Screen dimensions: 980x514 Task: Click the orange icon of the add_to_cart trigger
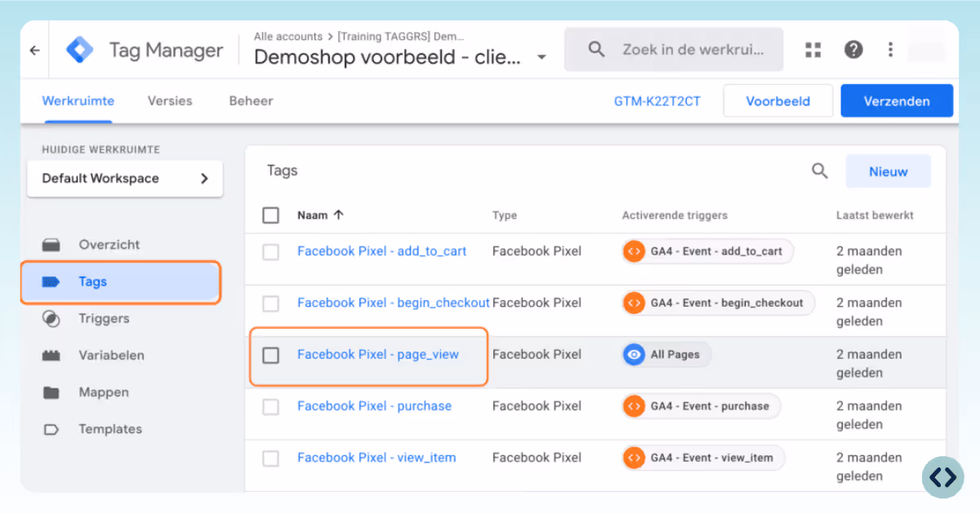pyautogui.click(x=634, y=251)
